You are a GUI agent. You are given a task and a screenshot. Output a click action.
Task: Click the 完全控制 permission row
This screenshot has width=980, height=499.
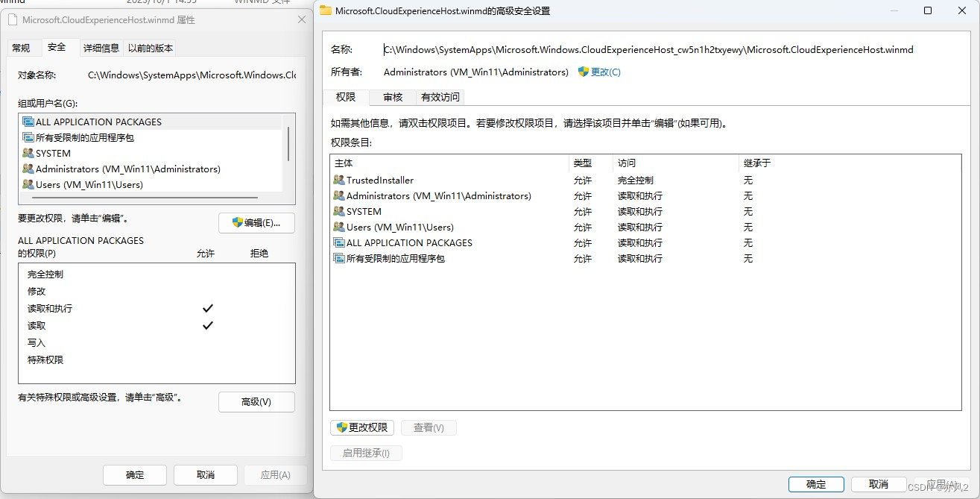[157, 274]
